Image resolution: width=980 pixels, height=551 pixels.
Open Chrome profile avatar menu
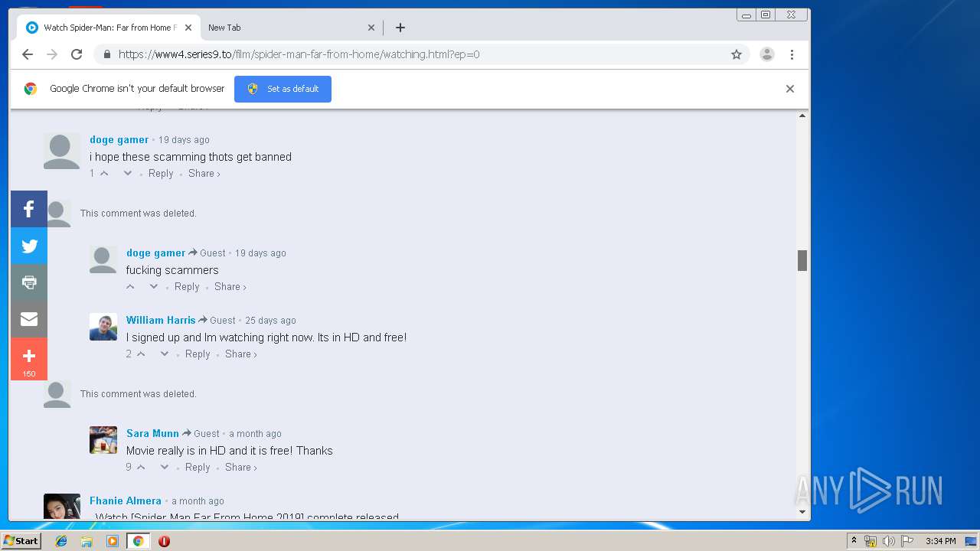[x=767, y=54]
